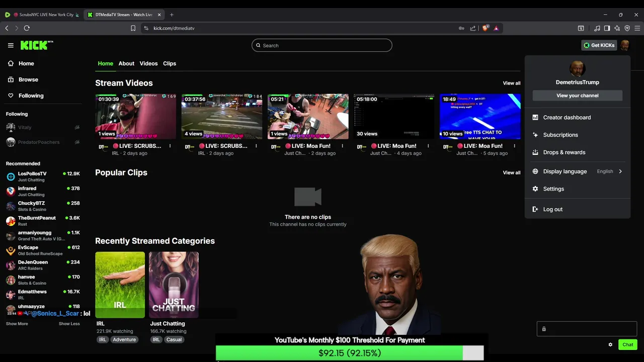Image resolution: width=644 pixels, height=362 pixels.
Task: Open ChuckyBTZ recommended channel
Action: pos(43,206)
